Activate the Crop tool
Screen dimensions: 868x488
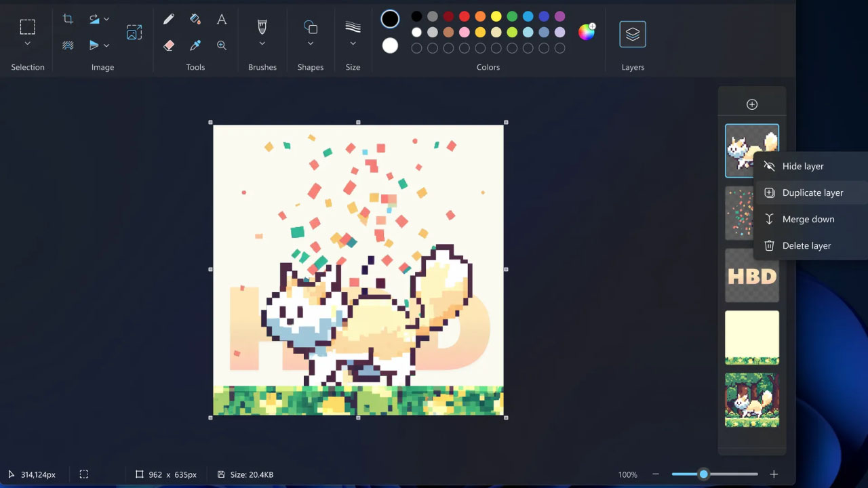(68, 19)
